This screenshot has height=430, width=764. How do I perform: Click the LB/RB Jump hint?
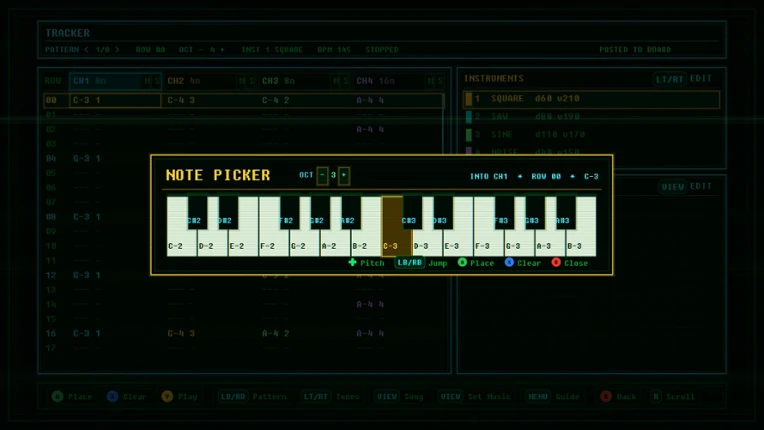click(421, 263)
